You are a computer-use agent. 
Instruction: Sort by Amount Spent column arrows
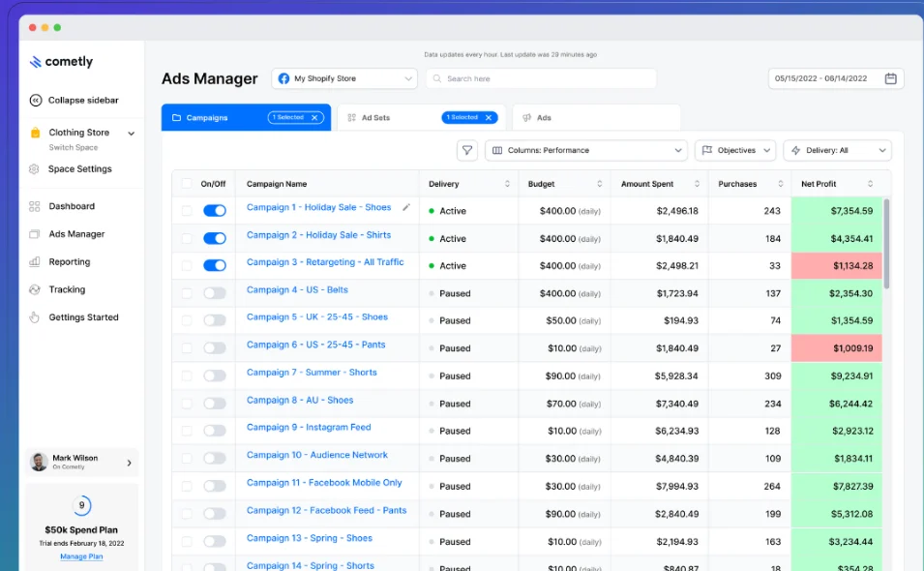point(697,184)
